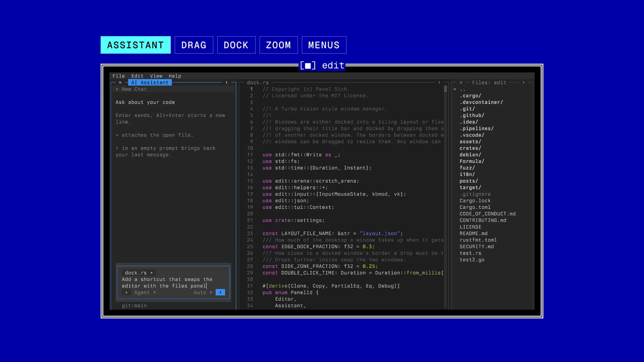644x362 pixels.
Task: Go to parent directory '..' in Files
Action: click(463, 89)
